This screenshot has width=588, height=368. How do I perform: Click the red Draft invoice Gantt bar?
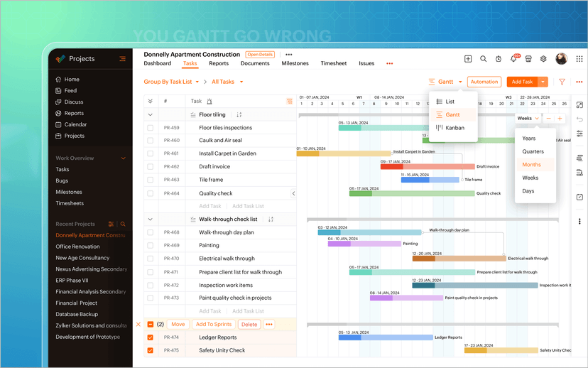click(428, 166)
